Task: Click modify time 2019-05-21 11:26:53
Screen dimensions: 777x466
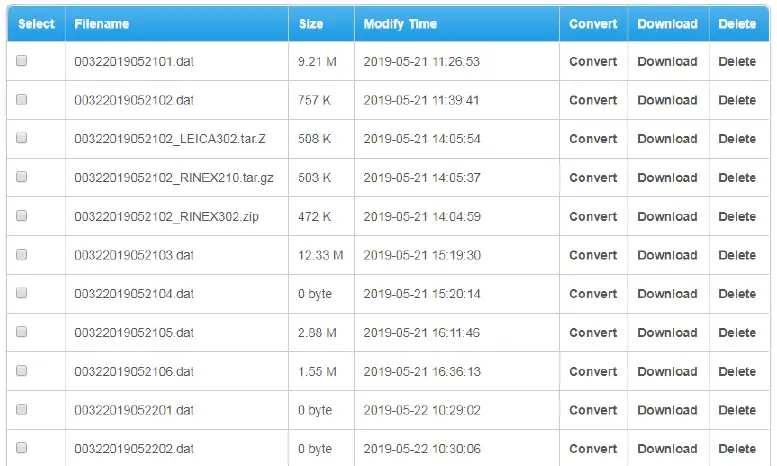Action: pyautogui.click(x=422, y=61)
